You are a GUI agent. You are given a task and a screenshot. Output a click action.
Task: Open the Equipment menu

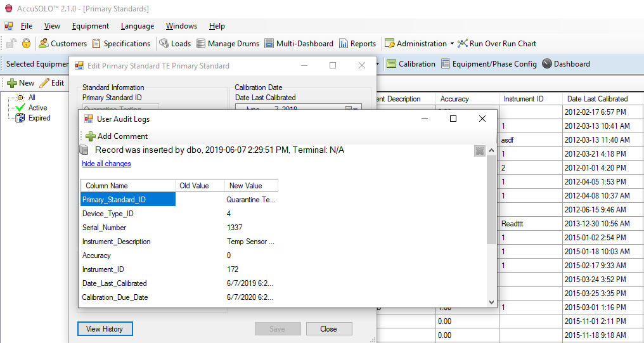click(90, 26)
